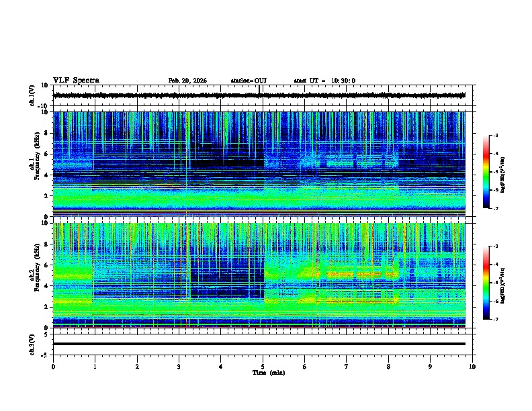The image size is (532, 411).
Task: Click the "station=OUI" header label
Action: pyautogui.click(x=249, y=81)
